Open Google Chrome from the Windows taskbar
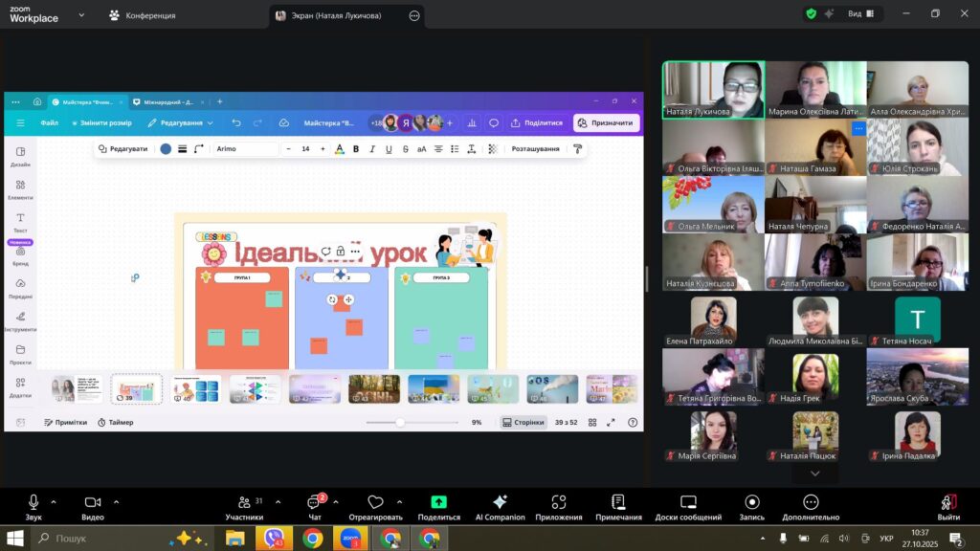This screenshot has height=551, width=980. 312,539
